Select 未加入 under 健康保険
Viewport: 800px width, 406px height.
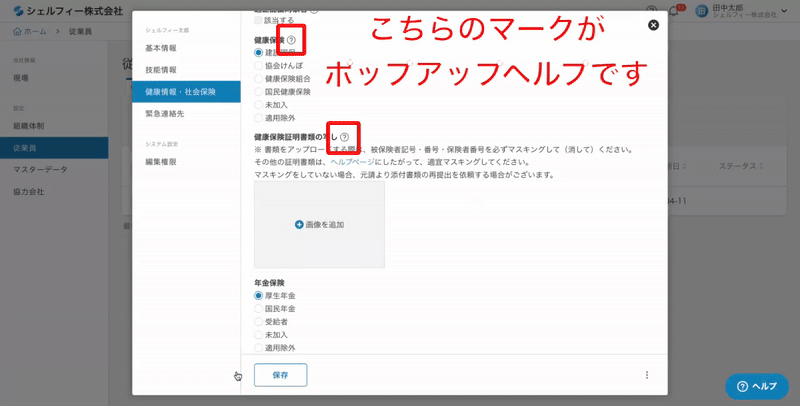point(258,105)
